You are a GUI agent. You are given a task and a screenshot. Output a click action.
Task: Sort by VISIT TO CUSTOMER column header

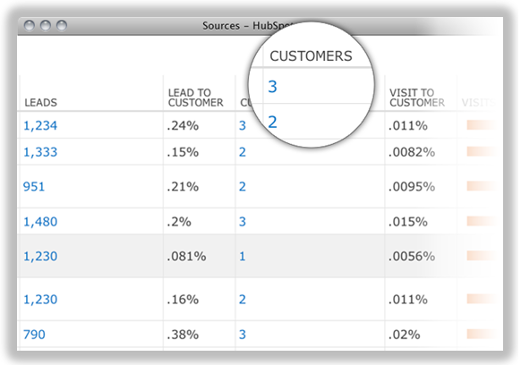point(417,97)
